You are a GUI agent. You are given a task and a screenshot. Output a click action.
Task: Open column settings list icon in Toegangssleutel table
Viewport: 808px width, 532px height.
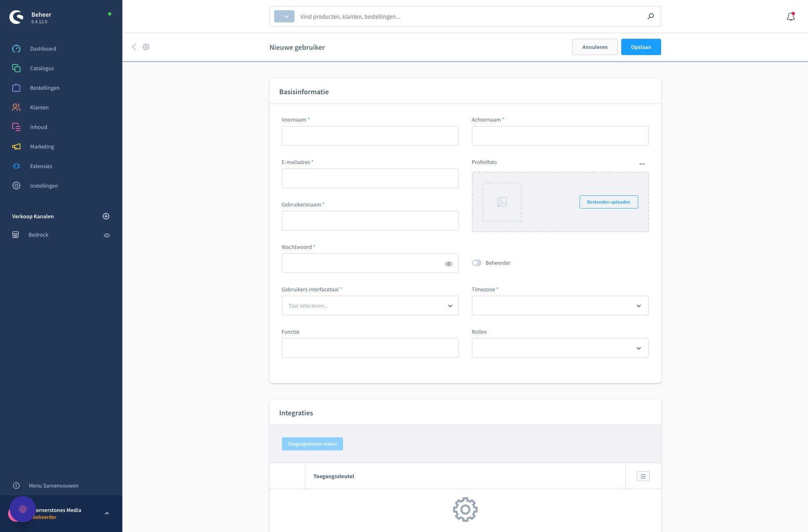click(x=643, y=476)
